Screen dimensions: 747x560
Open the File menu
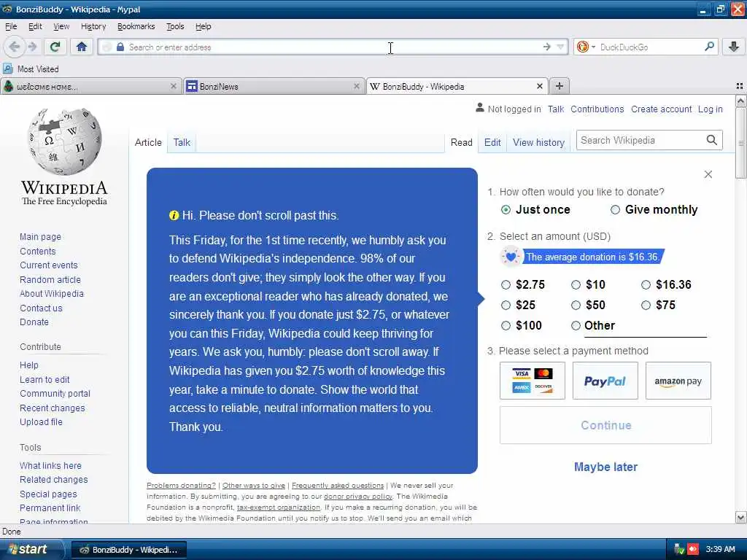click(x=11, y=26)
